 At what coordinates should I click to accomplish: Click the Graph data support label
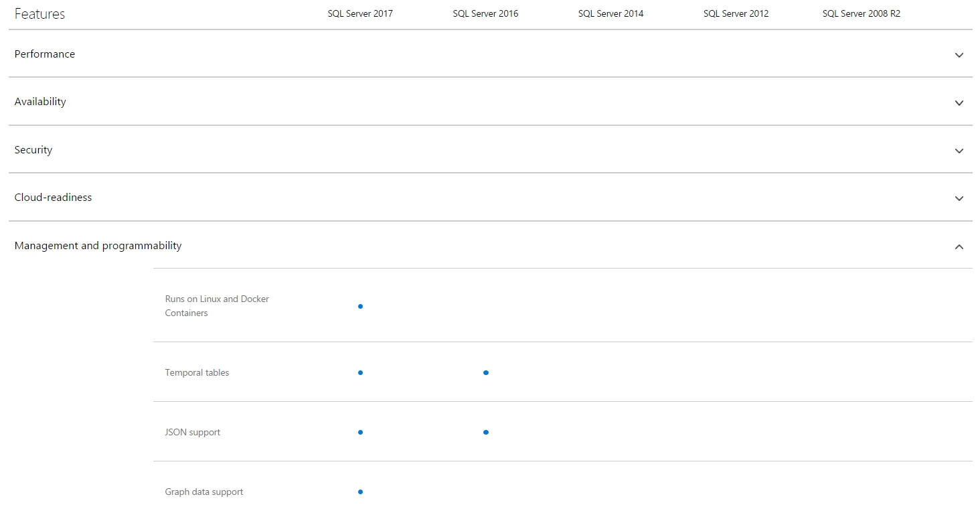pyautogui.click(x=204, y=492)
